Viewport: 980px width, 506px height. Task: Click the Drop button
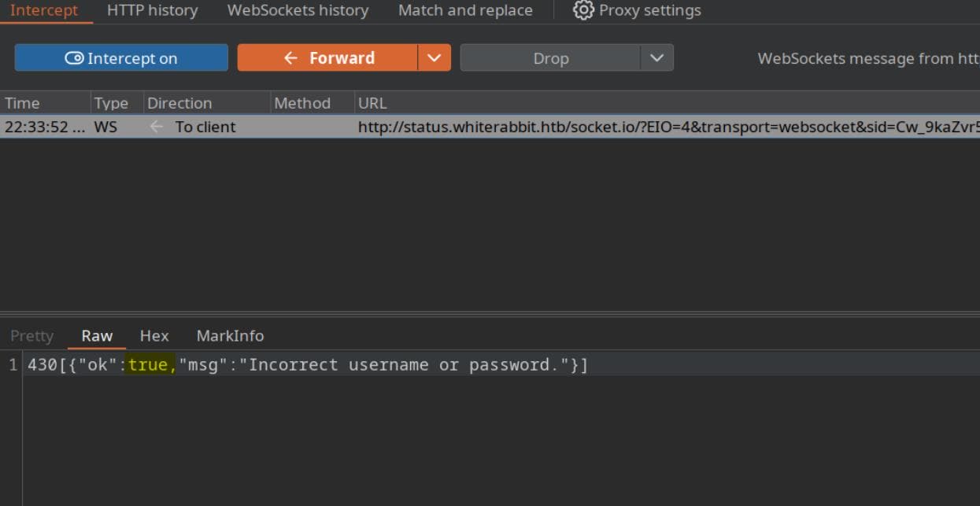(550, 58)
